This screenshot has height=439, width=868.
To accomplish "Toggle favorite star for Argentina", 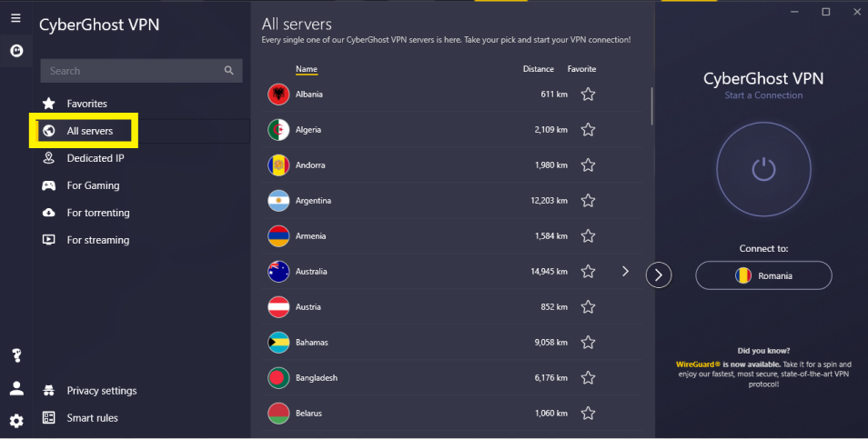I will 588,200.
